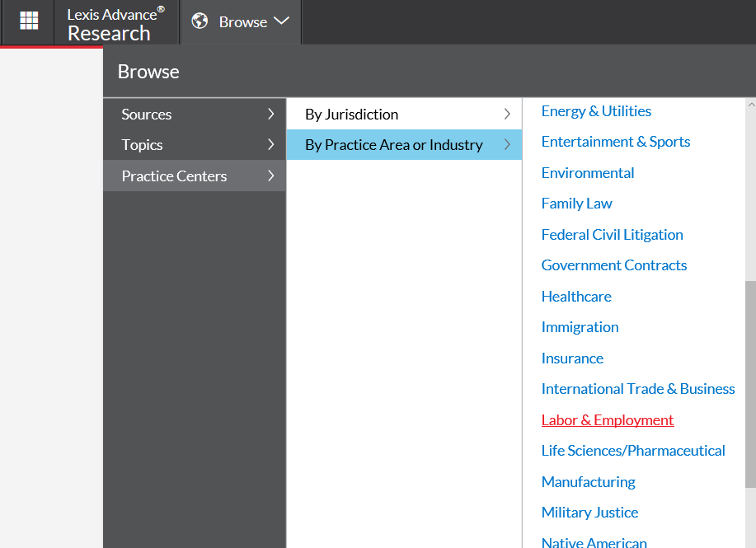
Task: Click the practice area list scrollbar thumb
Action: (751, 384)
